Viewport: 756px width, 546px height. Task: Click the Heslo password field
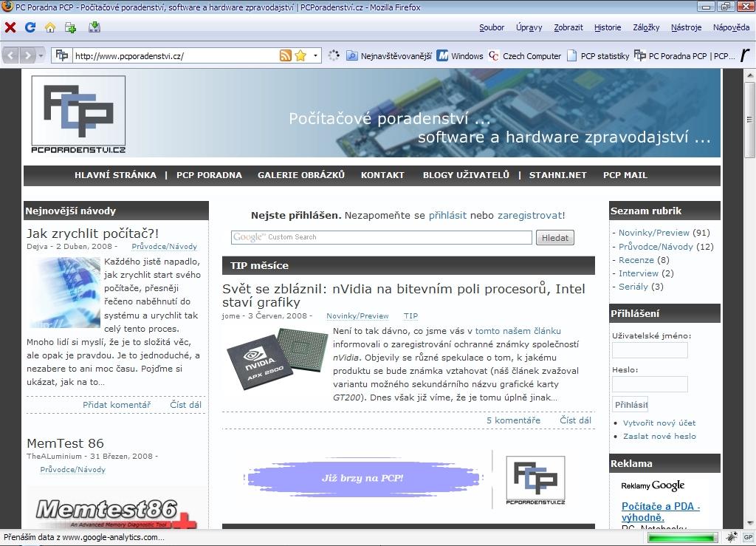(650, 384)
